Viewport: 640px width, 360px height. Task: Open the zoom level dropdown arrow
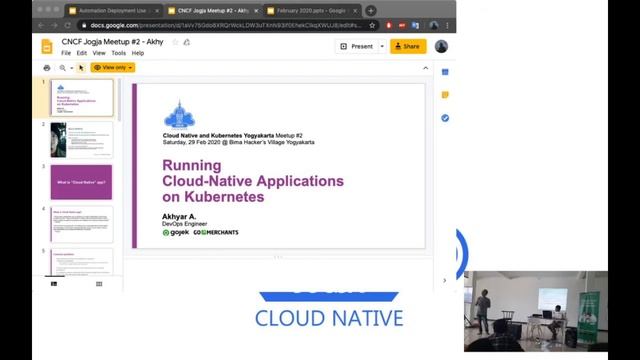click(x=72, y=68)
